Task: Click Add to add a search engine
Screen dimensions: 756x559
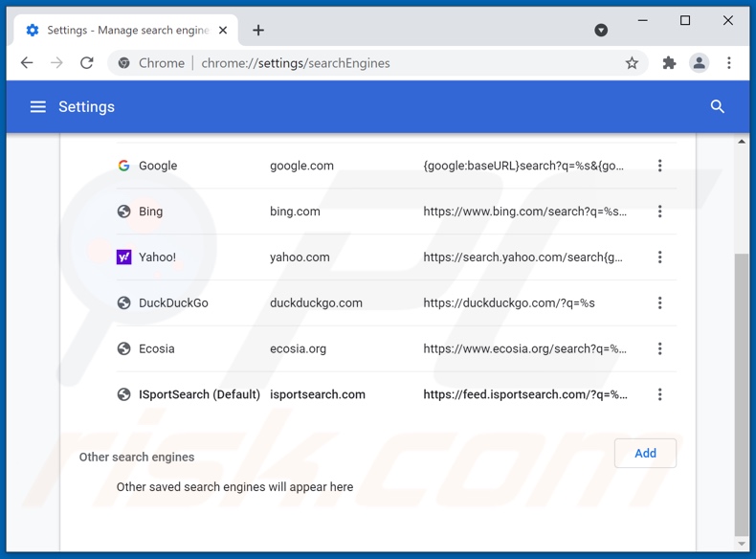Action: click(645, 454)
